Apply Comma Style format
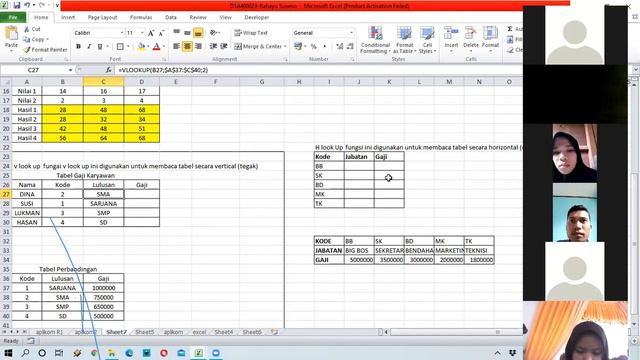 tap(324, 47)
